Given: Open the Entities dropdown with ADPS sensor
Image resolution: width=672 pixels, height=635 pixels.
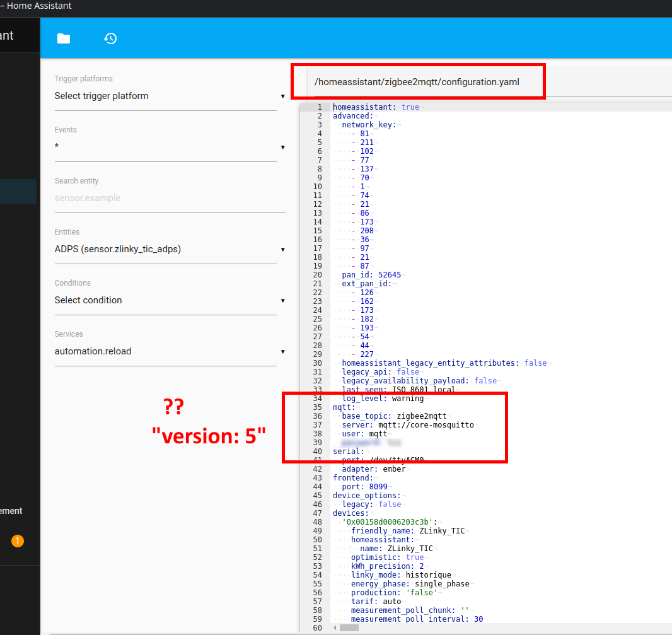Looking at the screenshot, I should pos(169,250).
